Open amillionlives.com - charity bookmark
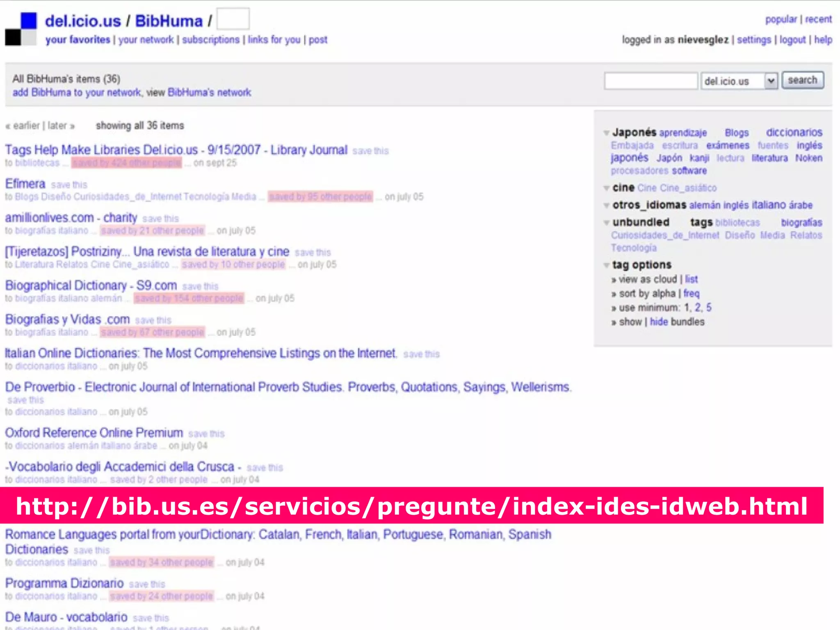The height and width of the screenshot is (630, 840). pos(71,217)
